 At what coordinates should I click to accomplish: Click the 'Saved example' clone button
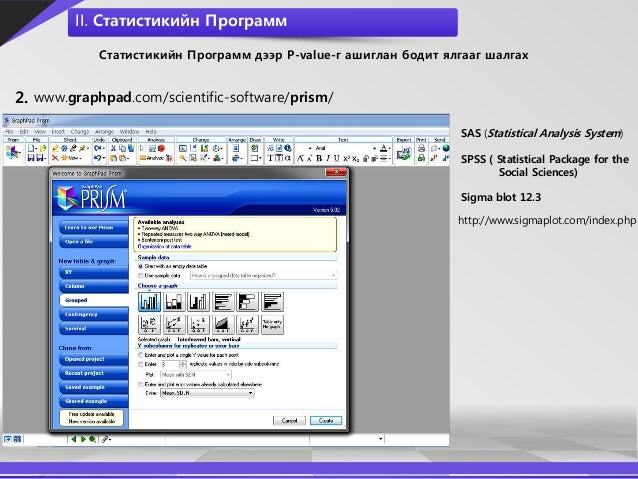click(94, 387)
